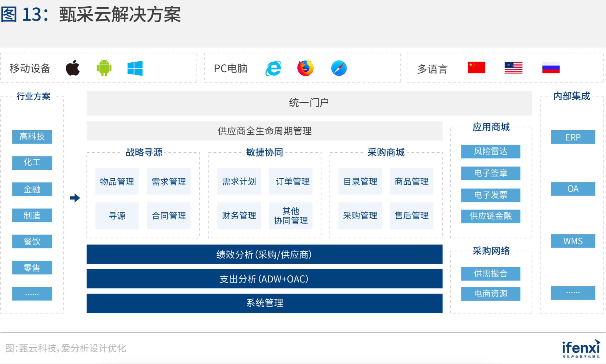Screen dimensions: 606x364
Task: Select the Chinese flag icon
Action: (x=476, y=67)
